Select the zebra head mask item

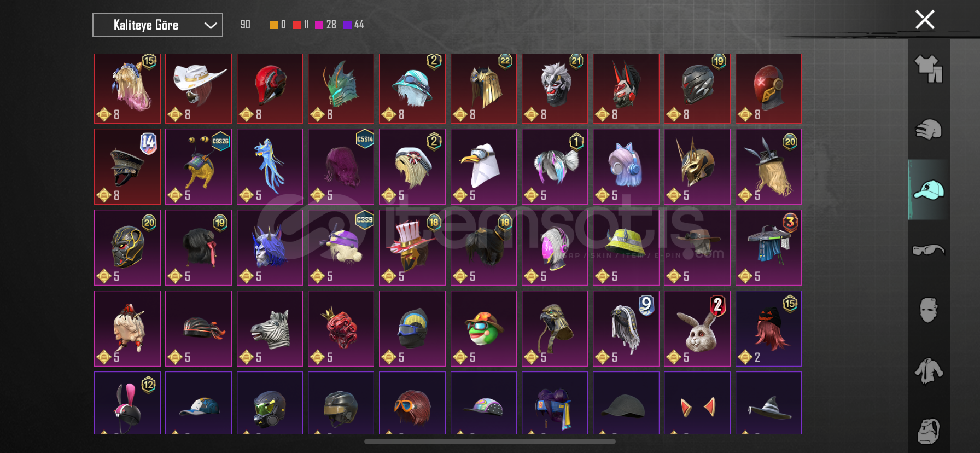(270, 328)
